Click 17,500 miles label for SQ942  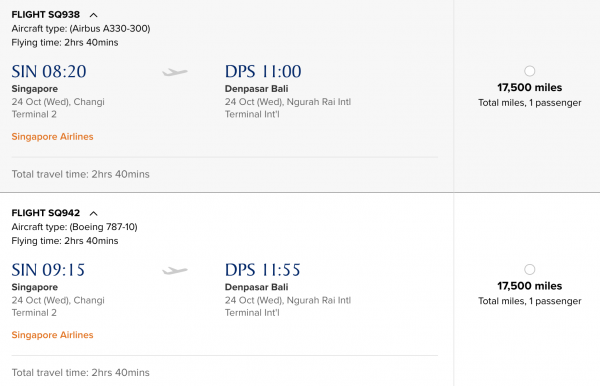(530, 286)
